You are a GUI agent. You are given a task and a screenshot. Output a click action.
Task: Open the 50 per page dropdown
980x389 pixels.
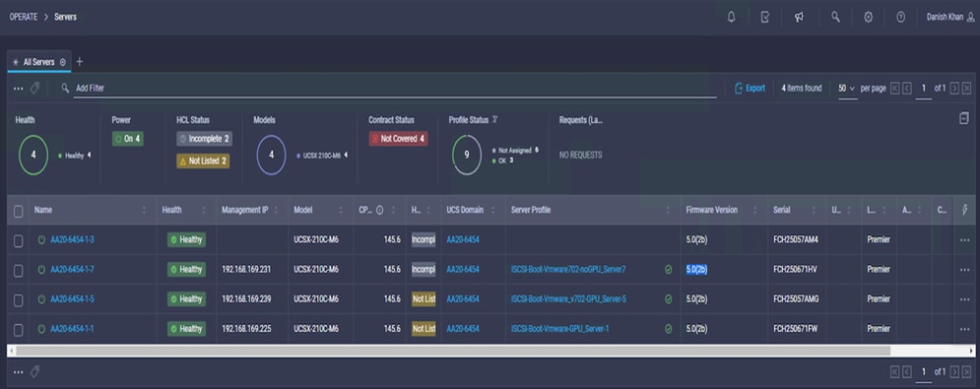[x=847, y=89]
